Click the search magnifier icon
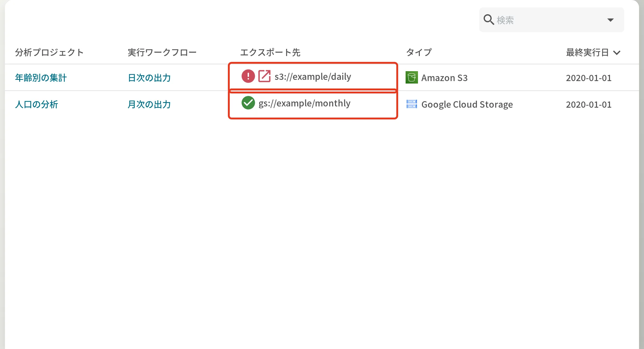Screen dimensions: 644x349 (489, 19)
